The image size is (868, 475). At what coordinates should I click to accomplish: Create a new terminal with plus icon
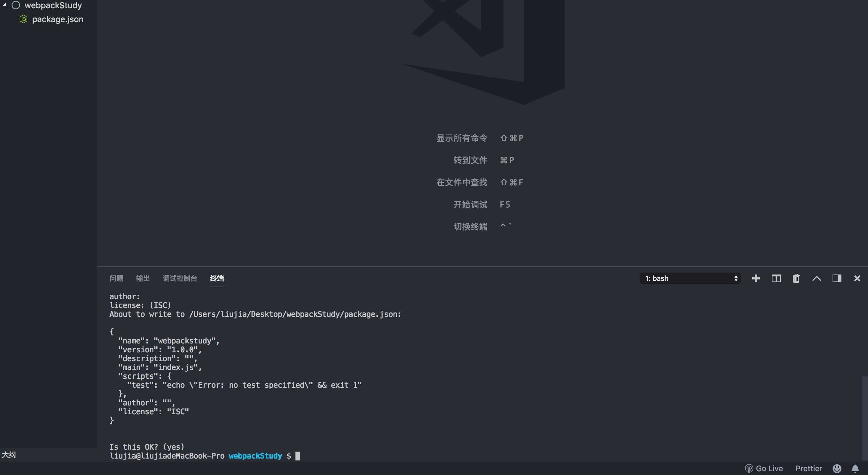point(756,278)
